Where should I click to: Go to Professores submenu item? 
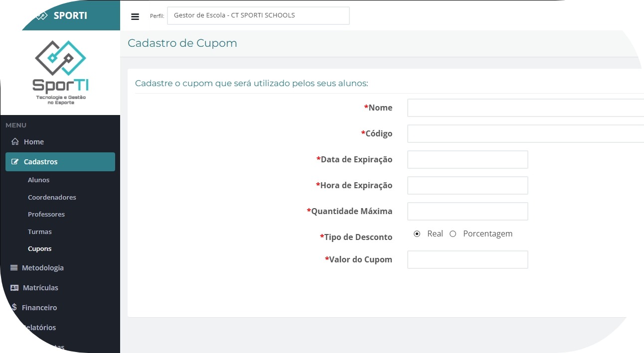pos(46,215)
